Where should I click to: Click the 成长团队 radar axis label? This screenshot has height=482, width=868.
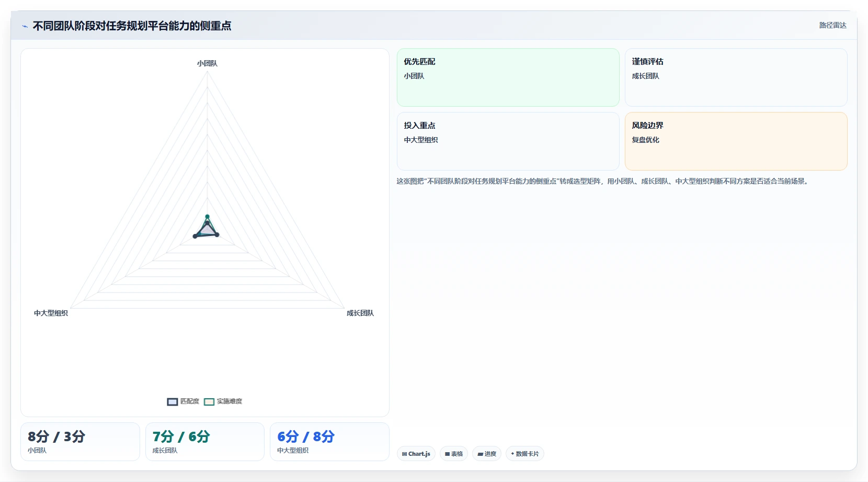360,313
